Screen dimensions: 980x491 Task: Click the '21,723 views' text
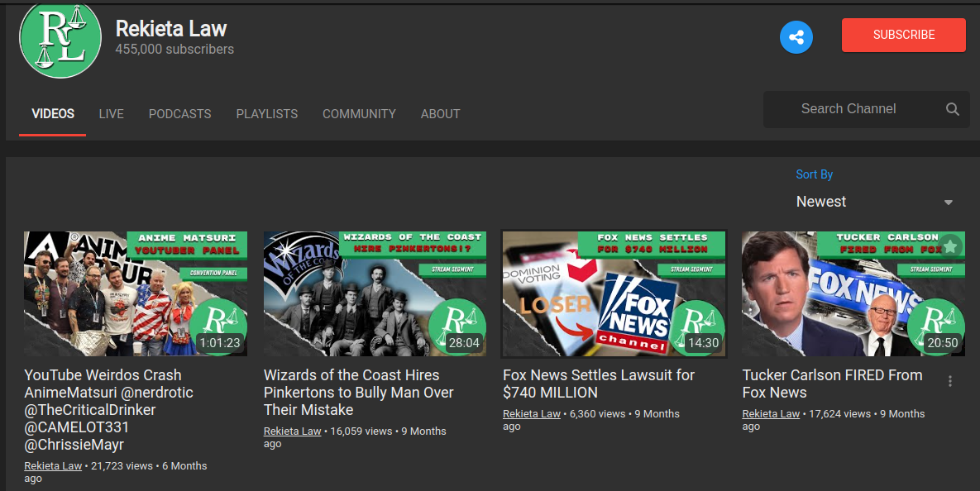(122, 466)
